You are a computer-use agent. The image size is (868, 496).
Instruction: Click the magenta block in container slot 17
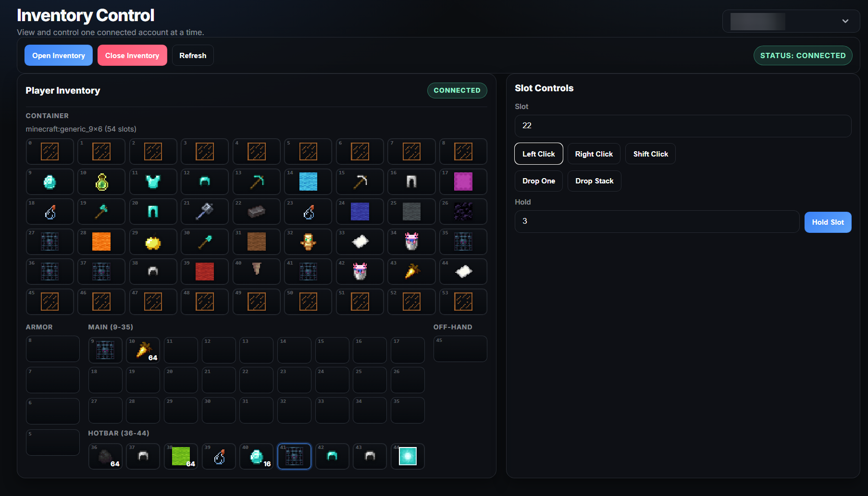tap(463, 182)
